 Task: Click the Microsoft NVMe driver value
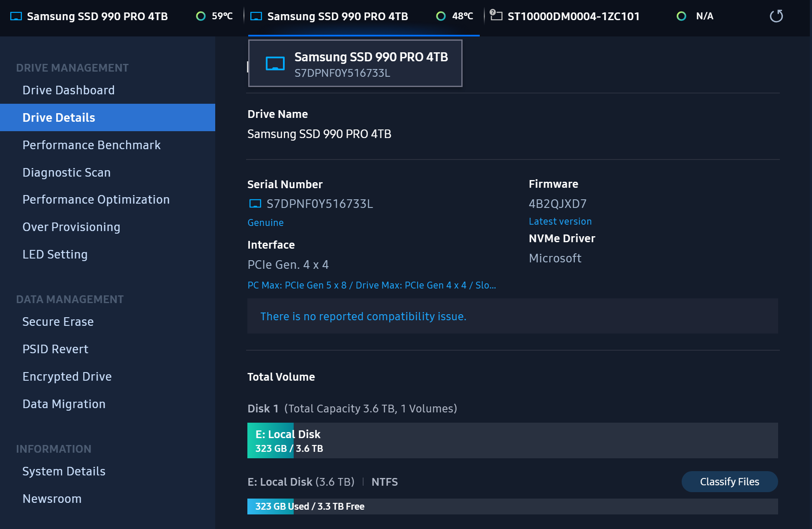click(x=555, y=258)
